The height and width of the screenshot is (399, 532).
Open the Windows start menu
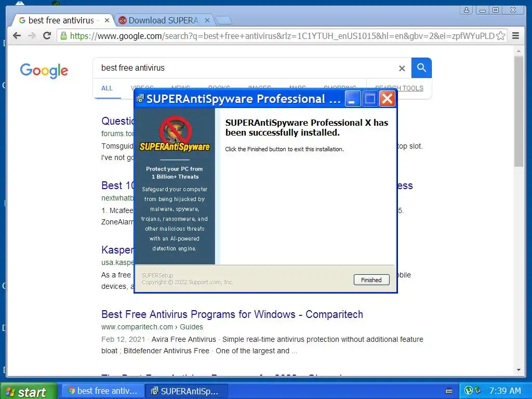point(29,391)
